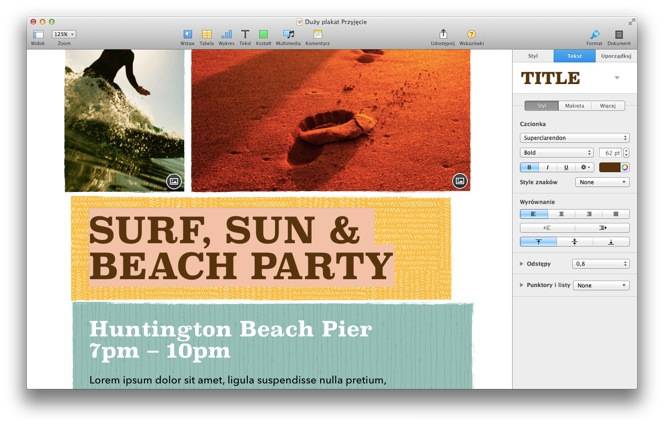This screenshot has width=664, height=426.
Task: Open the Multimedia browser icon
Action: click(x=288, y=34)
